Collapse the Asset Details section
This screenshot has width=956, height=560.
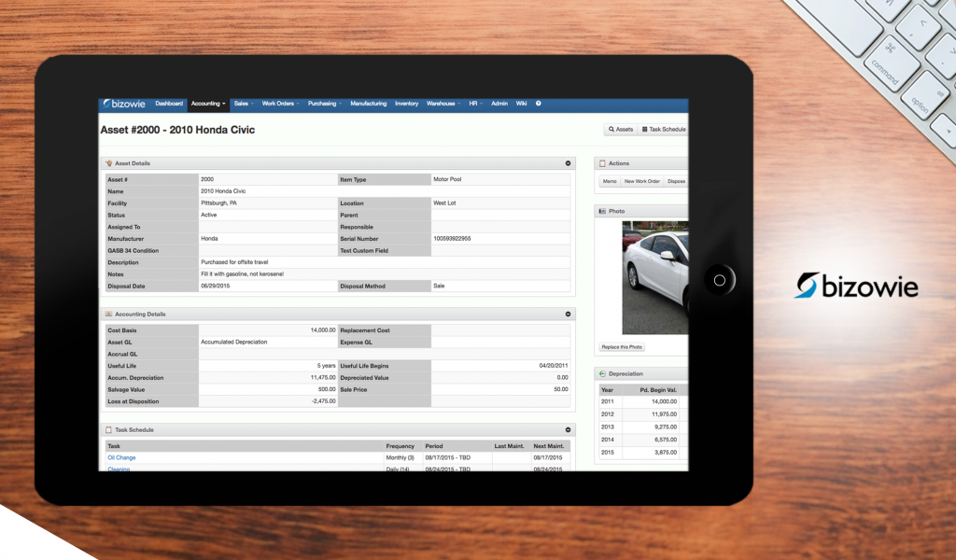click(568, 163)
